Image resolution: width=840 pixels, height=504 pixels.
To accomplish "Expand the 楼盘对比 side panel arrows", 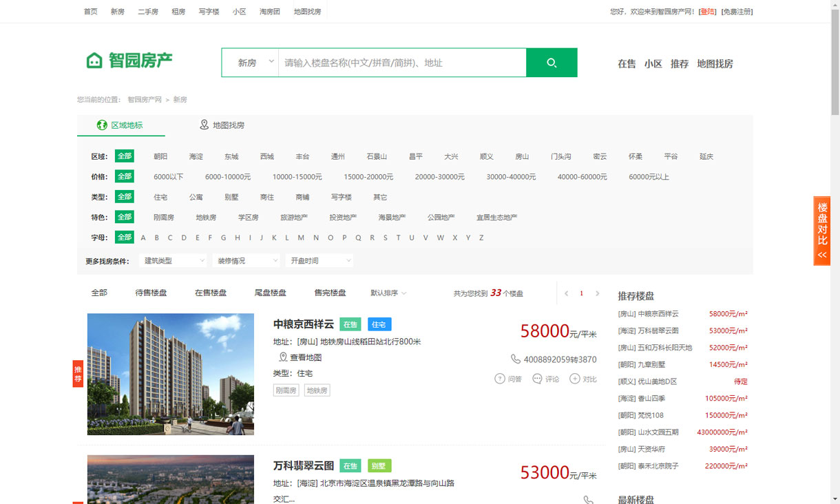I will click(822, 255).
